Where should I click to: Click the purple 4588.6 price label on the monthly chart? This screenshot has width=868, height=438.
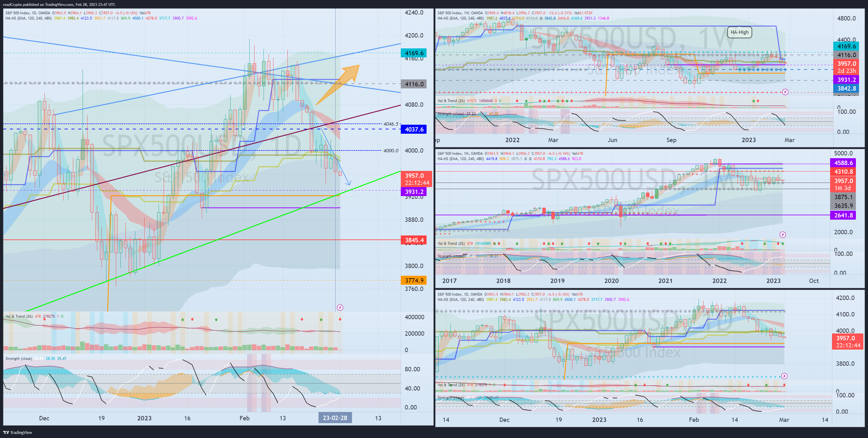tap(843, 163)
